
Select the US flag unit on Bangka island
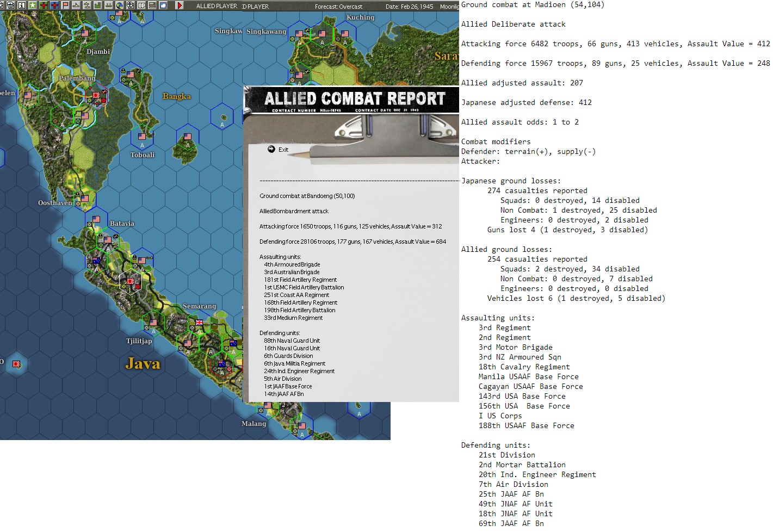point(188,138)
